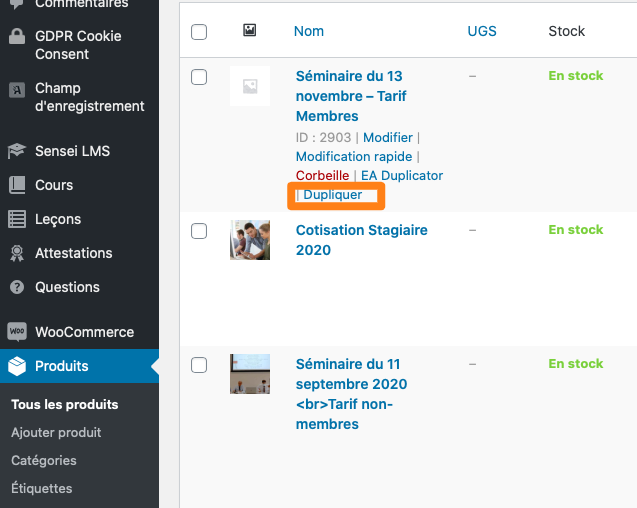Check the Cotisation Stagiaire 2020 row checkbox
The image size is (637, 508).
pyautogui.click(x=199, y=231)
